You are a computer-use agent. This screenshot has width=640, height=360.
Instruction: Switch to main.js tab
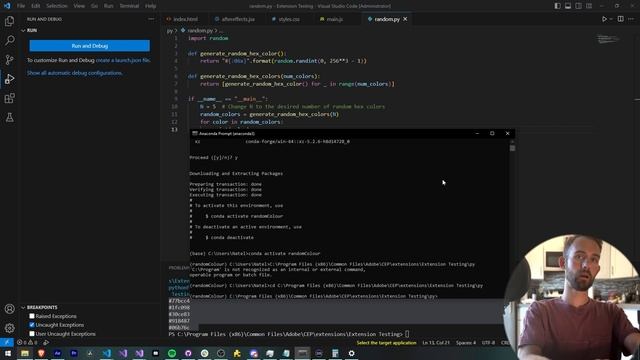point(334,19)
